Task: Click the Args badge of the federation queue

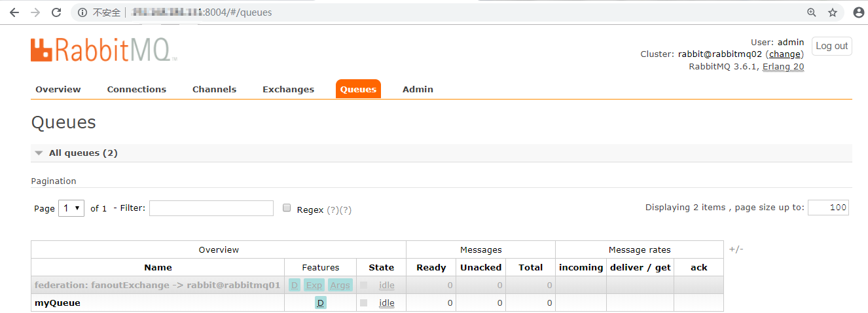Action: (x=340, y=285)
